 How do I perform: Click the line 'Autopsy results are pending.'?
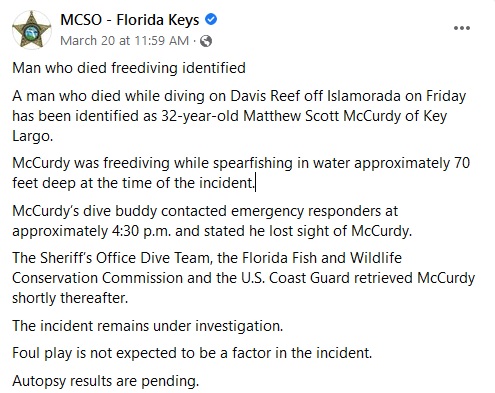[106, 381]
